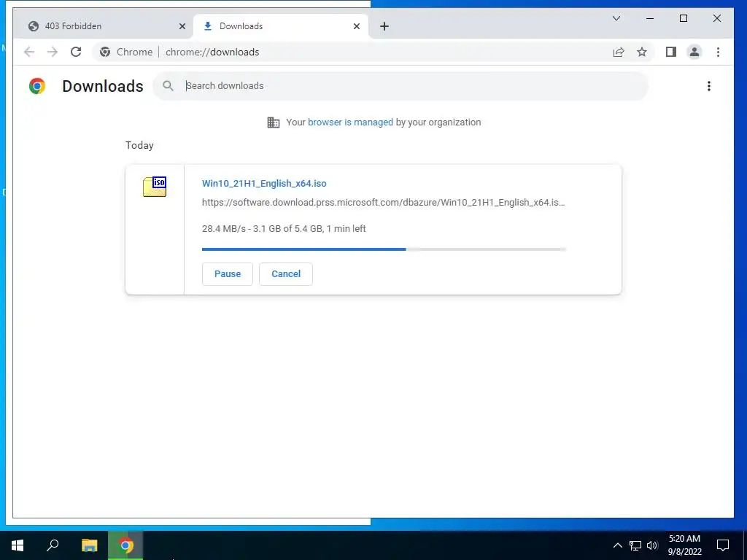Go back with the browser back arrow
Viewport: 747px width, 560px height.
point(29,52)
